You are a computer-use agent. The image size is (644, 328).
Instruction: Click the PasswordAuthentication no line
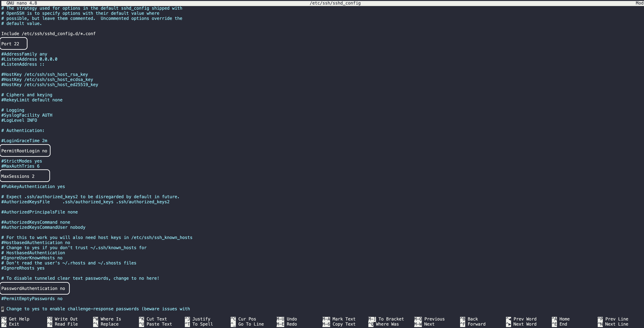[33, 288]
